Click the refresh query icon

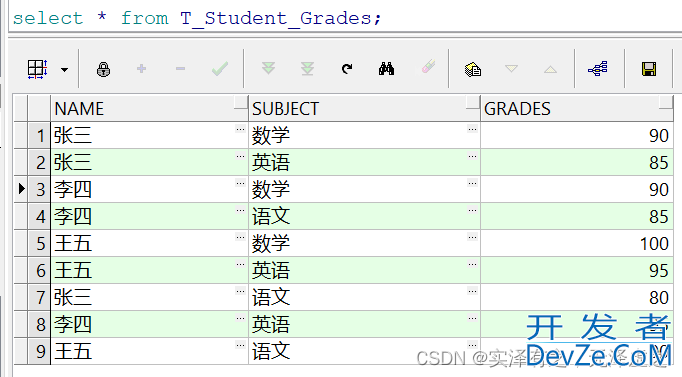click(347, 69)
